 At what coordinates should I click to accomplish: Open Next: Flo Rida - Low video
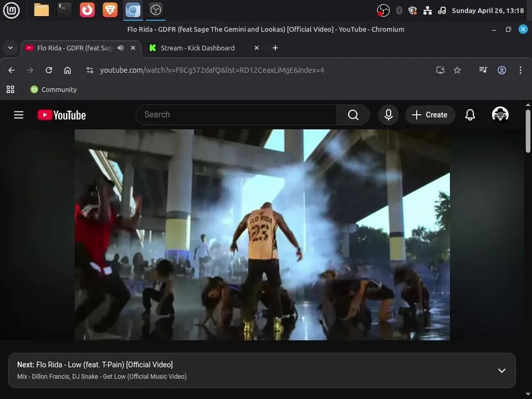coord(95,365)
